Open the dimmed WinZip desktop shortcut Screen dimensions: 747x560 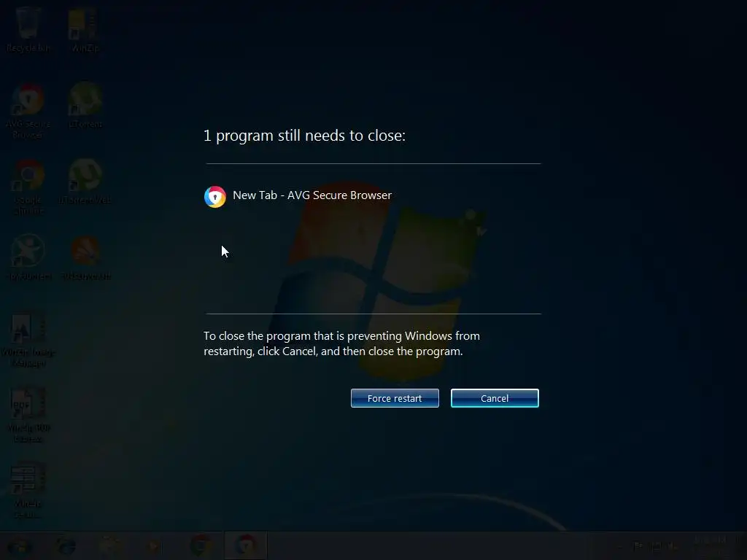[x=85, y=29]
